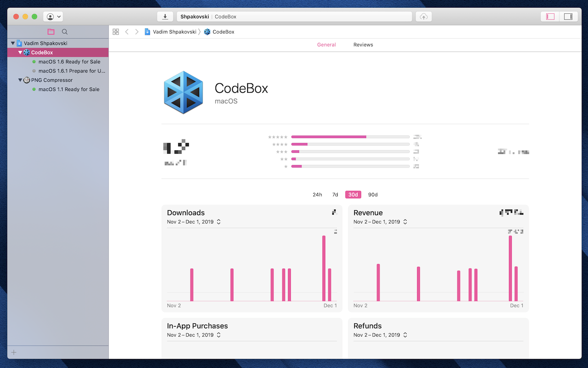Select the 90d time range
The image size is (588, 368).
click(x=373, y=195)
